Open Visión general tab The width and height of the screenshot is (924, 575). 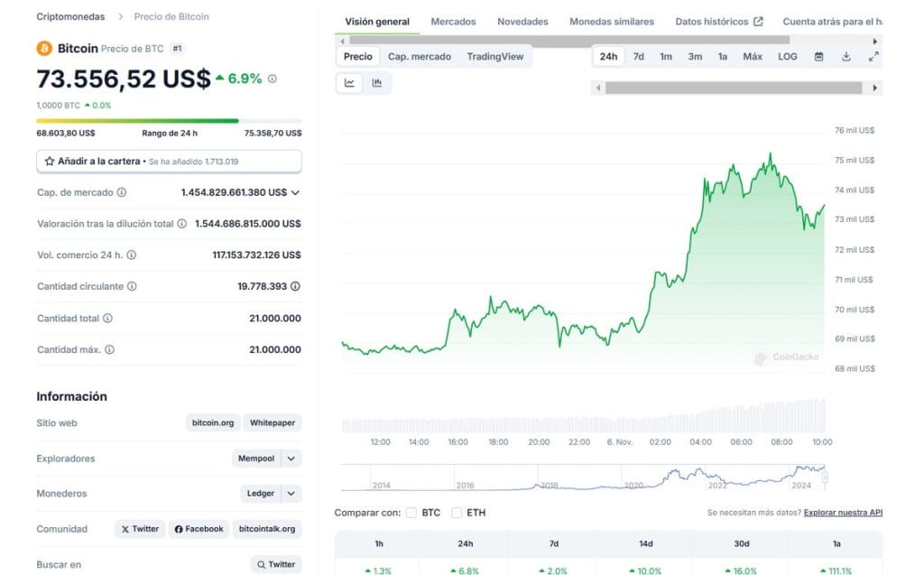point(377,22)
